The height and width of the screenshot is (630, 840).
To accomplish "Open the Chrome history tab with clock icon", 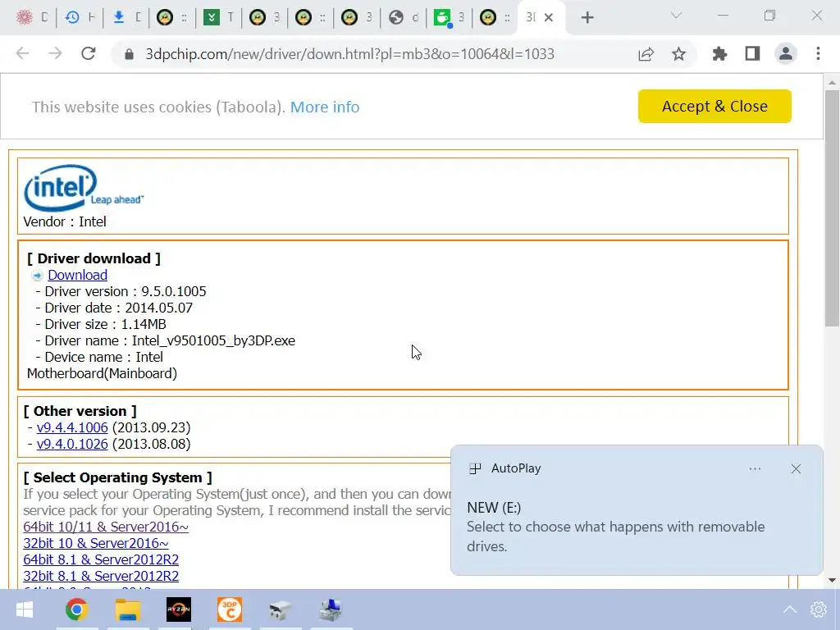I will [72, 18].
